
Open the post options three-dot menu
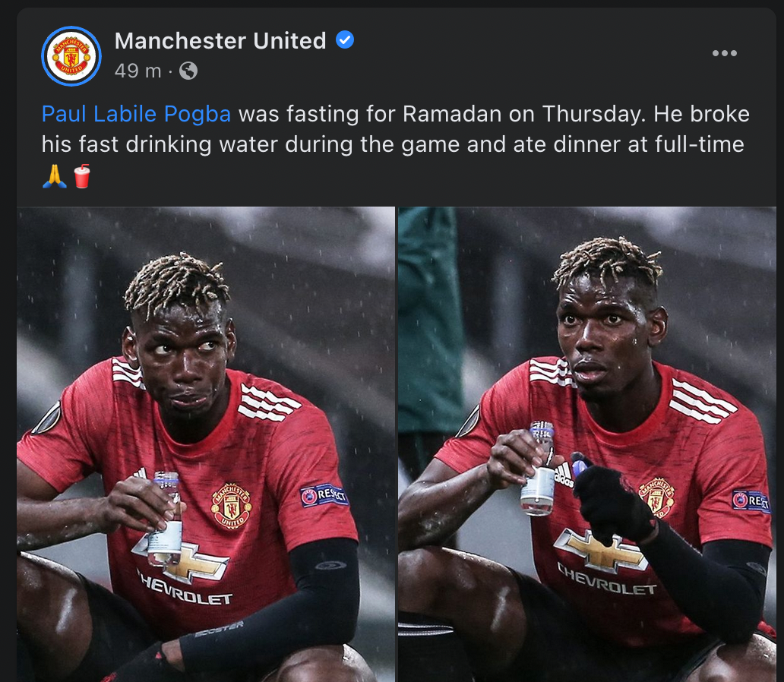(x=724, y=53)
